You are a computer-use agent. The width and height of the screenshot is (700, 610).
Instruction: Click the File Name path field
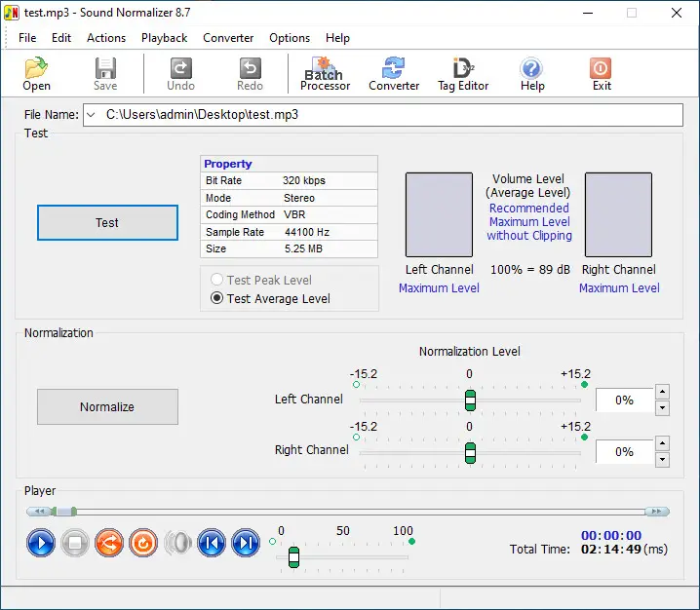pyautogui.click(x=383, y=115)
